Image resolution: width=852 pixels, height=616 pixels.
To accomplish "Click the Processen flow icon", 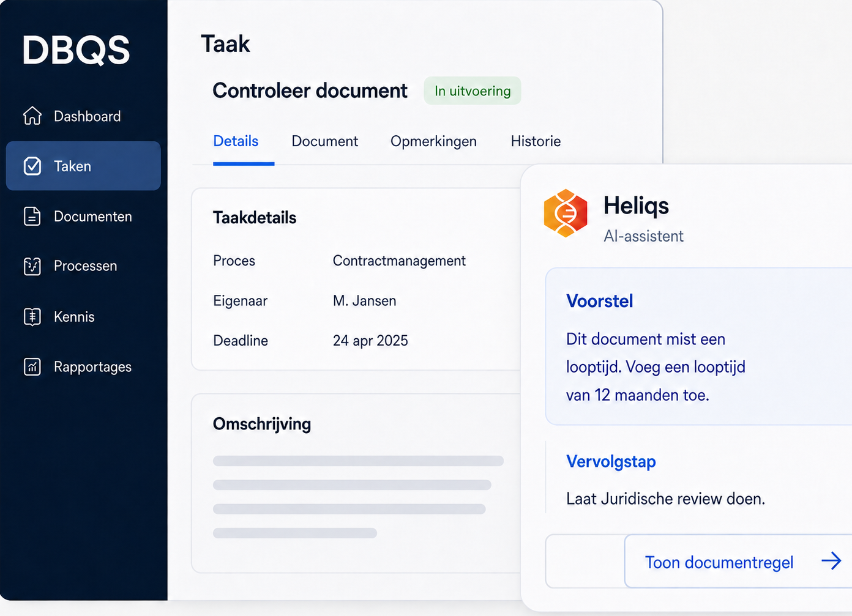I will click(32, 266).
